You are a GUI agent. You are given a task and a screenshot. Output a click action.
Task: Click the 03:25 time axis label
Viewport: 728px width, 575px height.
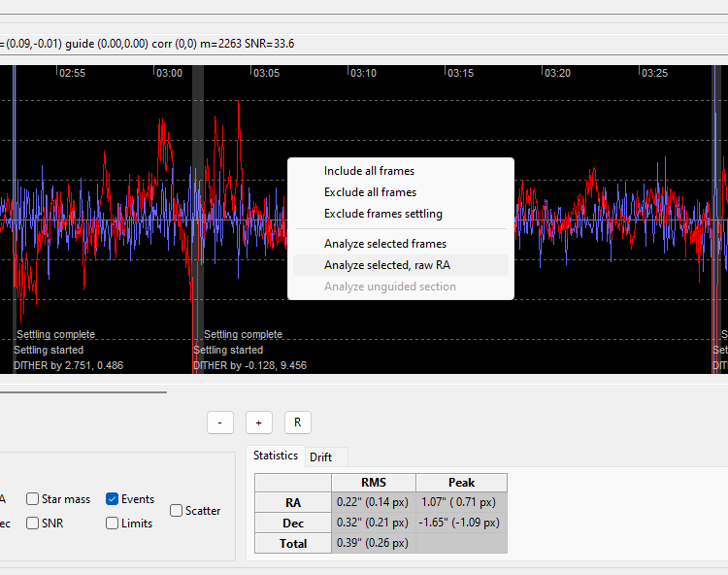[654, 73]
